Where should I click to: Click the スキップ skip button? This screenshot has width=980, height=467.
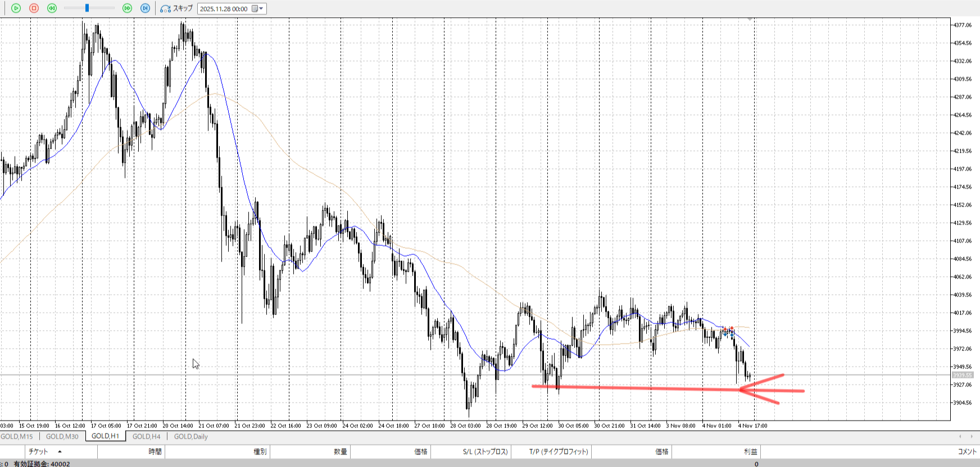[176, 8]
